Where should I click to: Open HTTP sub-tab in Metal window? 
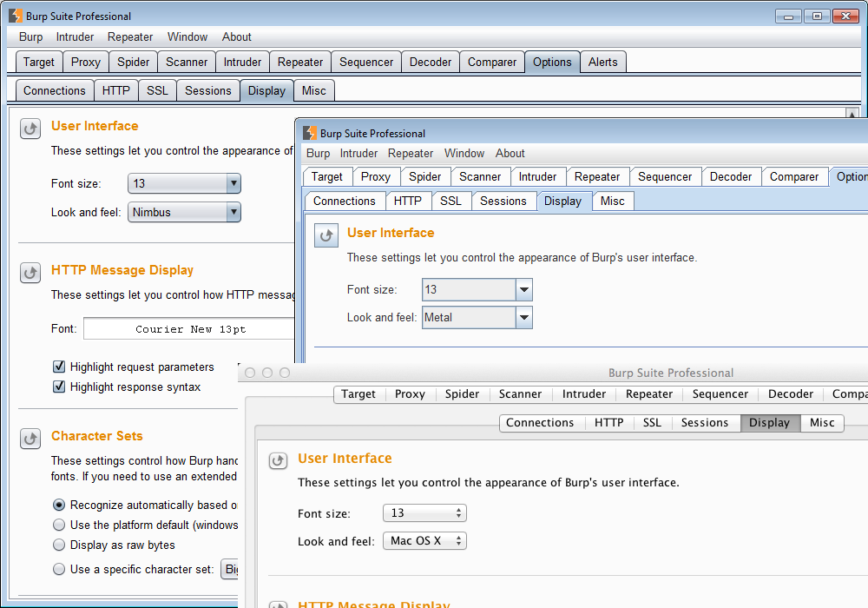coord(408,201)
